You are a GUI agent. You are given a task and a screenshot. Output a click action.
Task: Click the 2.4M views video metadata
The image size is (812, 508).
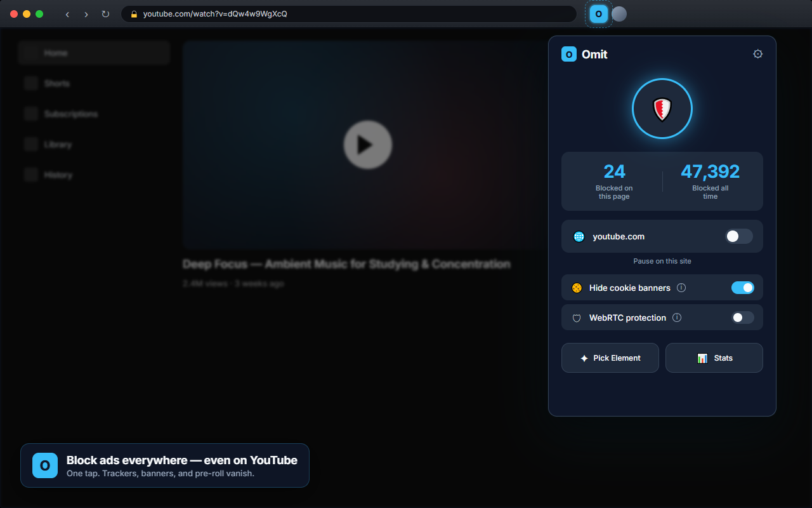(233, 284)
